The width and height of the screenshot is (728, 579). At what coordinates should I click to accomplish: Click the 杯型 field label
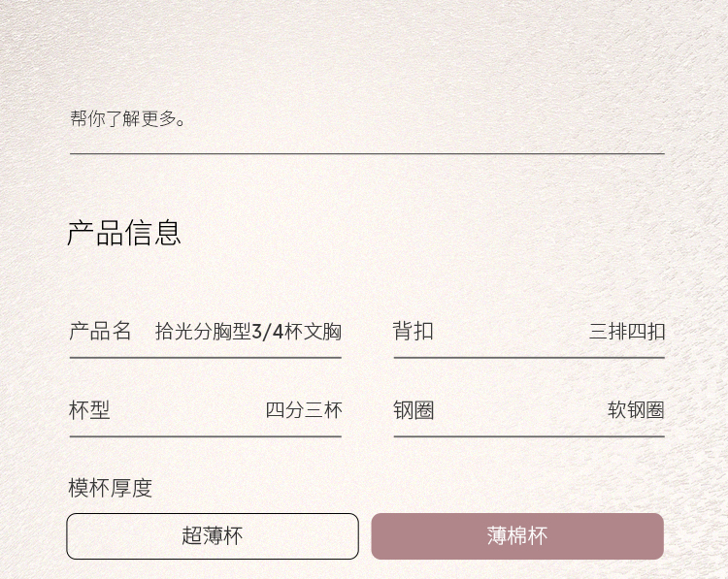point(89,410)
